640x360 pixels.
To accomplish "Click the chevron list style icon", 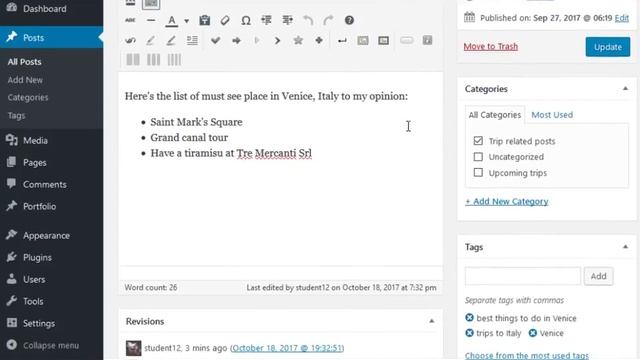I will click(278, 40).
